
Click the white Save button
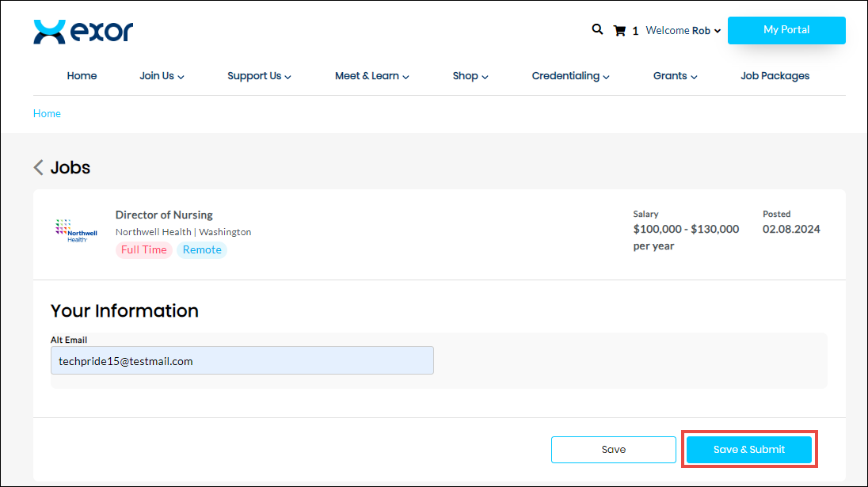pyautogui.click(x=613, y=450)
